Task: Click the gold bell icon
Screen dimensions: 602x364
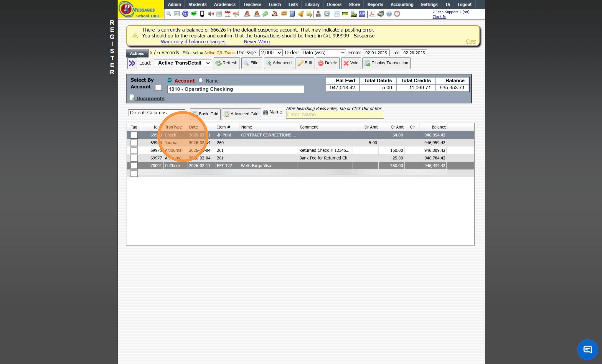Action: (x=301, y=14)
